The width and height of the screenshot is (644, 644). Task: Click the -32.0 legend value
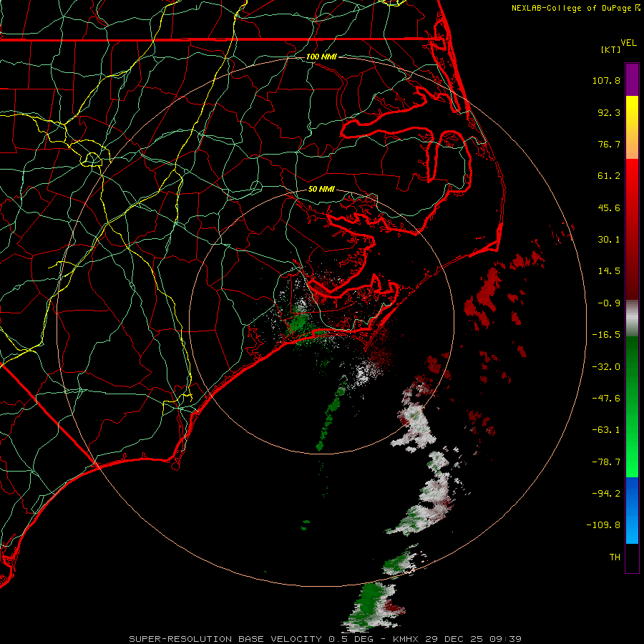click(x=606, y=367)
